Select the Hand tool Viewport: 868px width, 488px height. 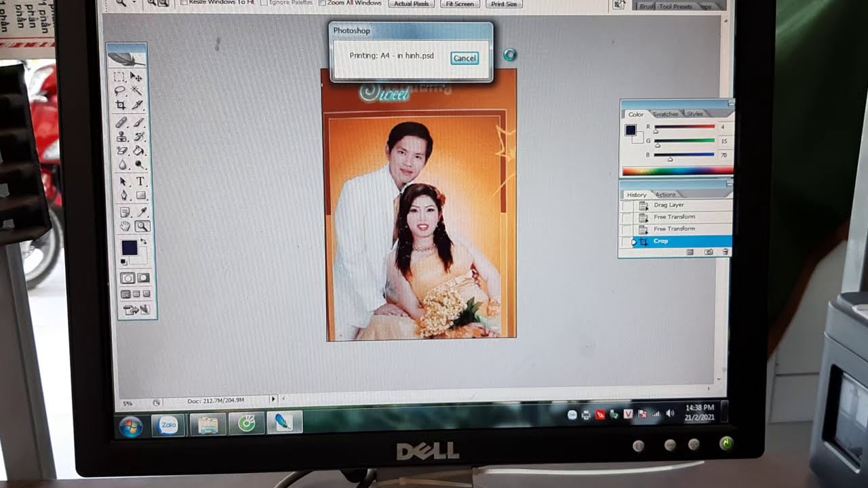click(125, 226)
